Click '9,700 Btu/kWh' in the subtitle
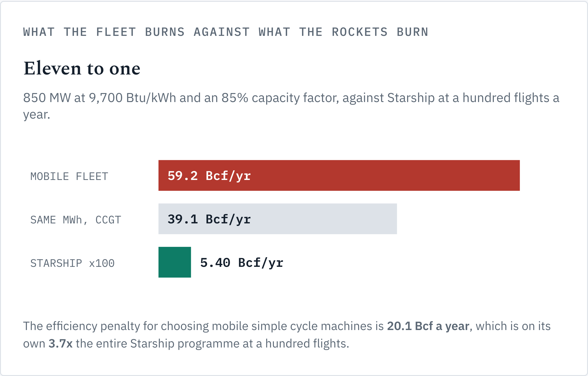 [132, 98]
